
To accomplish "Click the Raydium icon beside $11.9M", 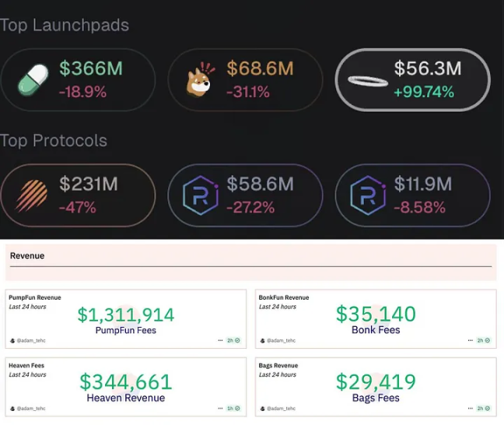I will [369, 195].
